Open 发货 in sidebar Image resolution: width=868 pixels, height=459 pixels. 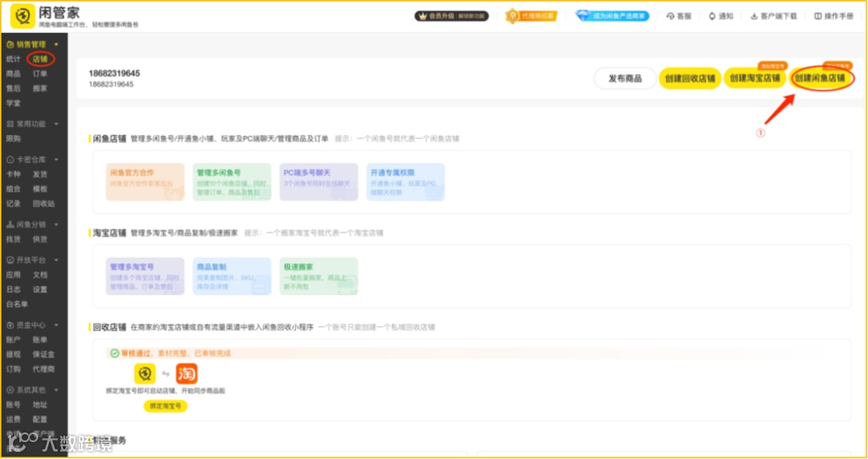tap(40, 174)
